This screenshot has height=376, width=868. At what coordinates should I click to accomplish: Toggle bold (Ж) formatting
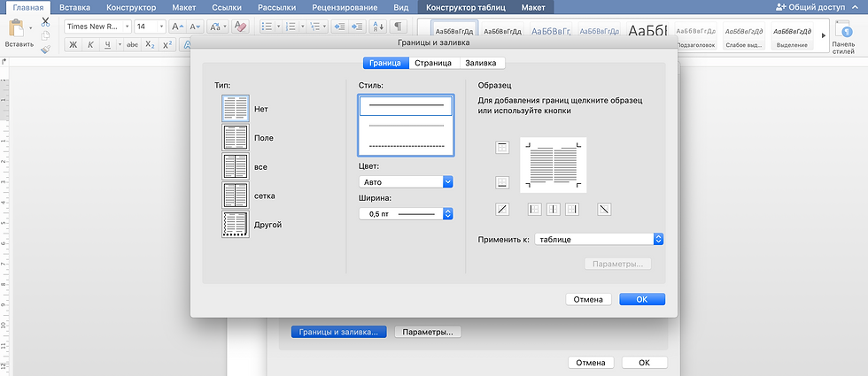tap(73, 45)
